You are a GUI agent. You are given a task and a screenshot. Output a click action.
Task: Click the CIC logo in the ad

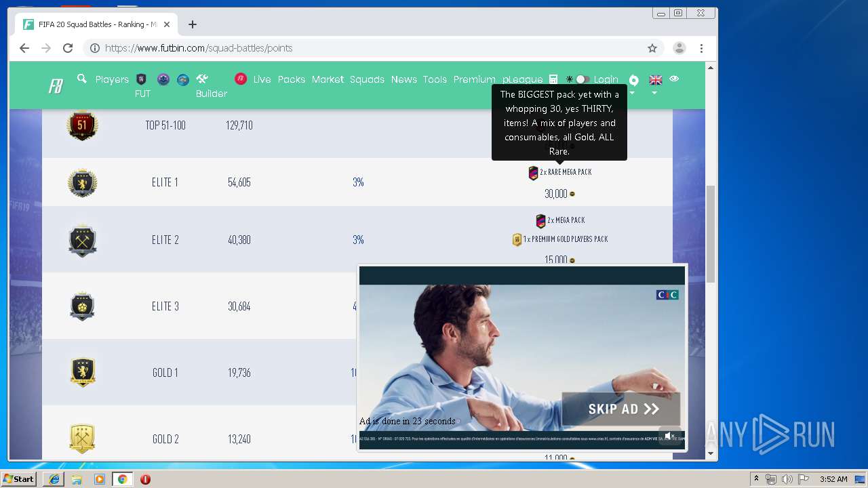[x=667, y=295]
